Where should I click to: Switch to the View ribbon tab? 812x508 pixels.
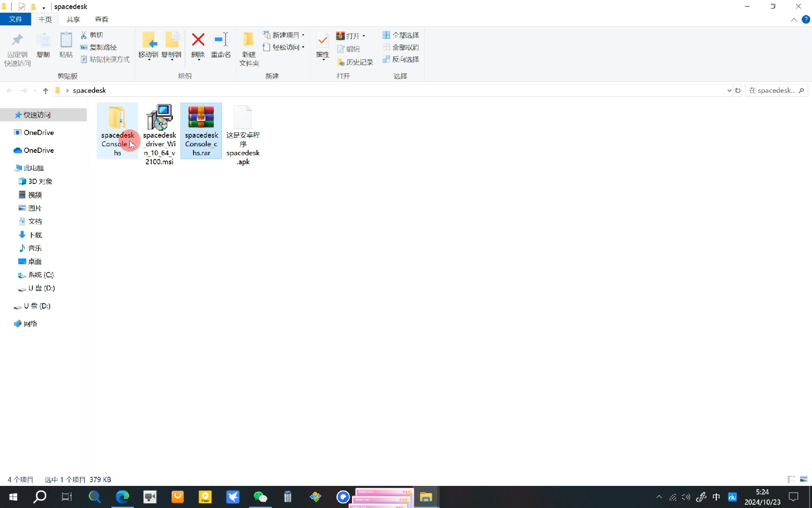pyautogui.click(x=101, y=19)
